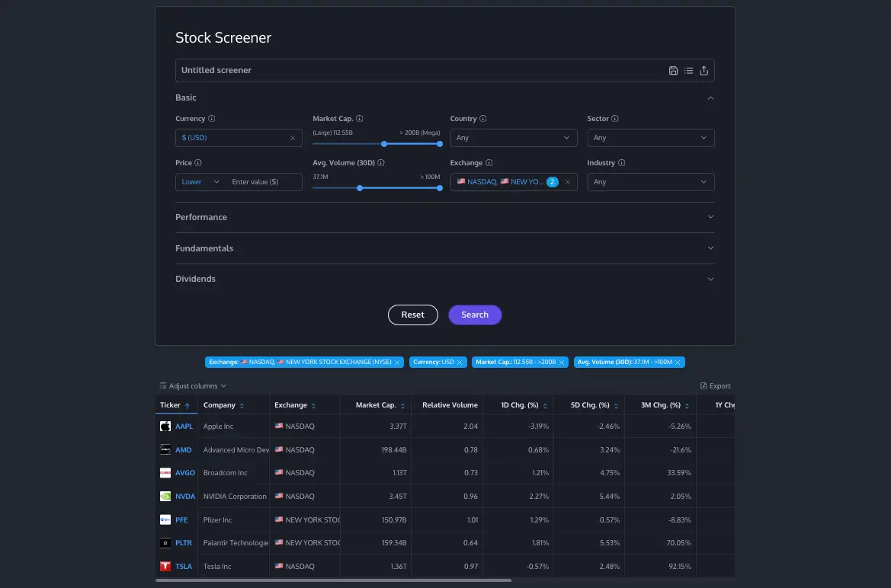Click the info icon beside Currency
This screenshot has height=588, width=891.
[x=212, y=119]
